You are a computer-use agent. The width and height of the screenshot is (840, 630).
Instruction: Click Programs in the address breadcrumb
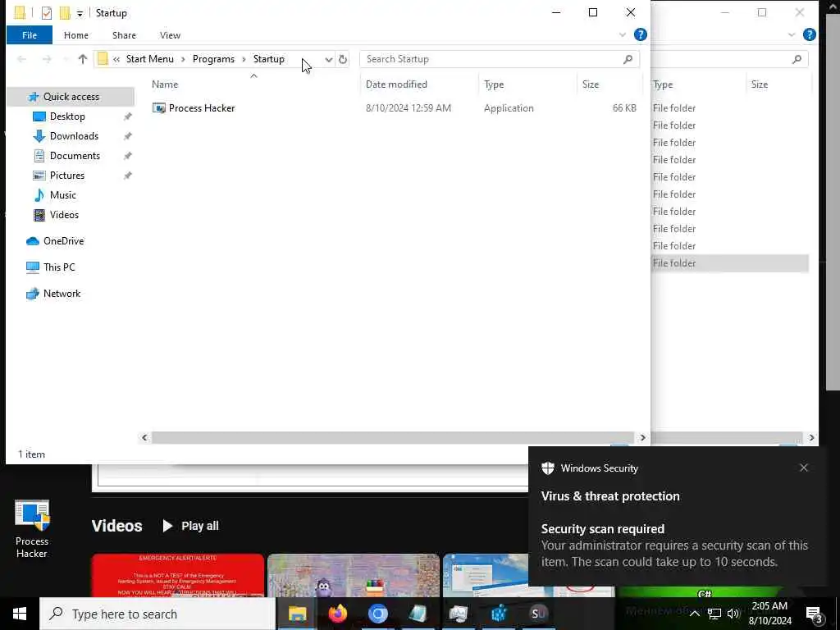pos(213,59)
